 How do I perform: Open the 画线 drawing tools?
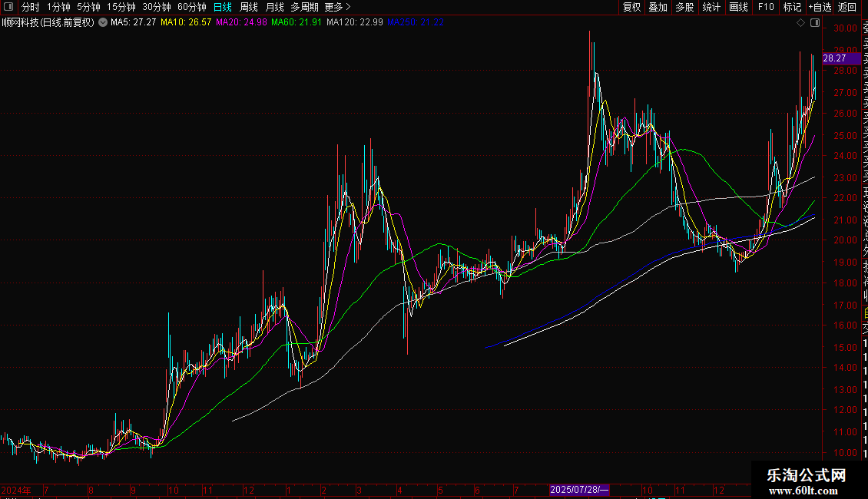738,7
